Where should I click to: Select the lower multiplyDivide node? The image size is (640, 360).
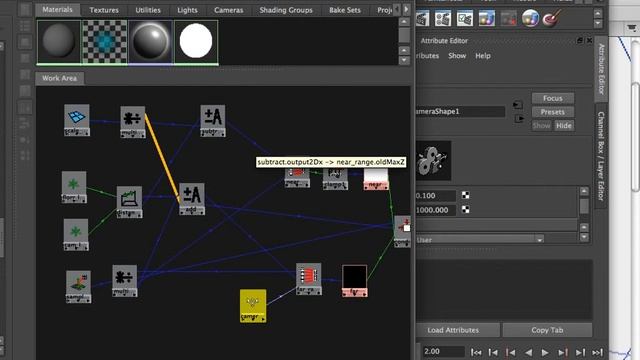(124, 280)
